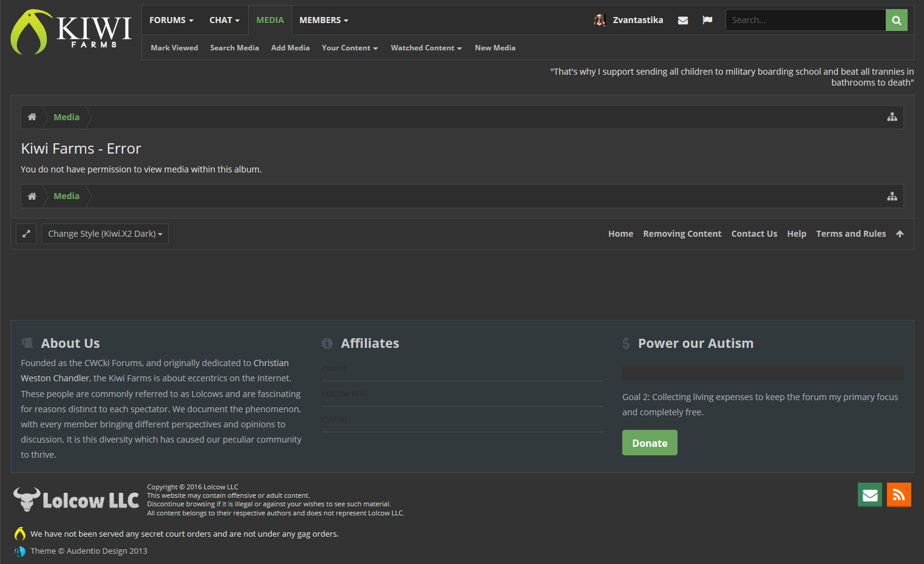Open New Media in the sub-navigation

tap(495, 48)
